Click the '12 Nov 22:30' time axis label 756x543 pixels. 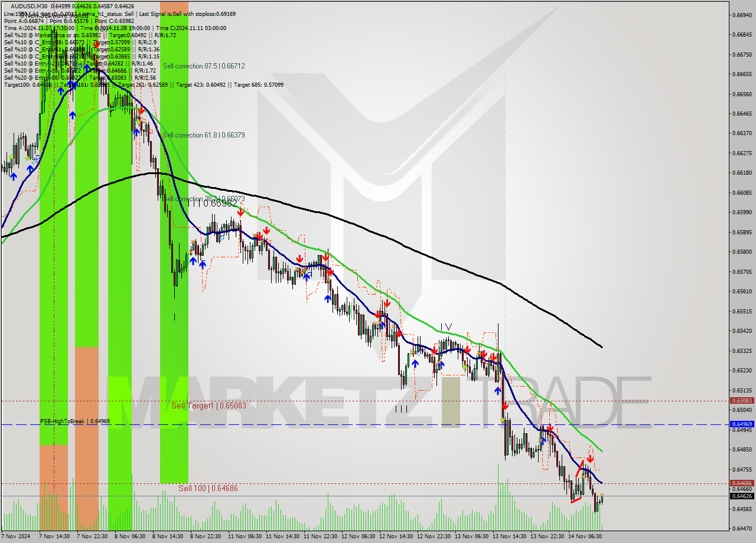point(434,537)
